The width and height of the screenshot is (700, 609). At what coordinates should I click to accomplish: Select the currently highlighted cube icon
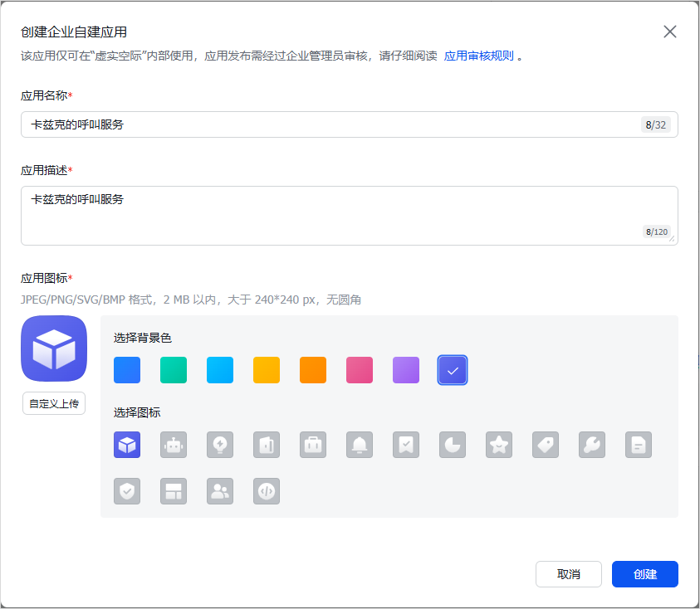click(x=127, y=445)
